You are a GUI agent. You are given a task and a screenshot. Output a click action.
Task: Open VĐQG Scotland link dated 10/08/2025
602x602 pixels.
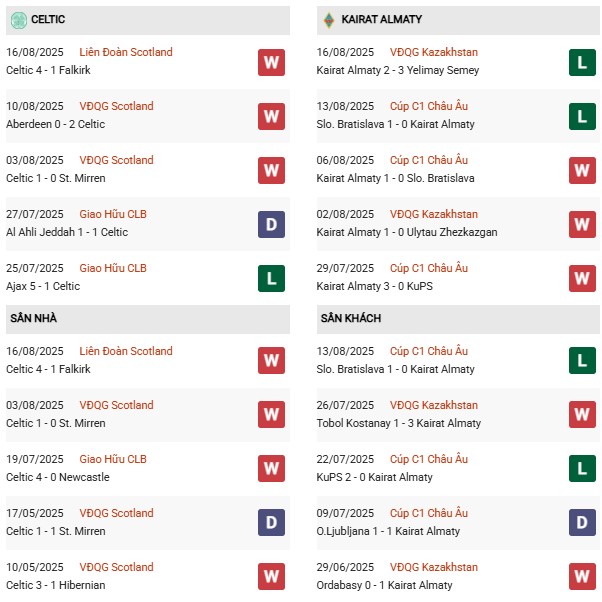(117, 106)
